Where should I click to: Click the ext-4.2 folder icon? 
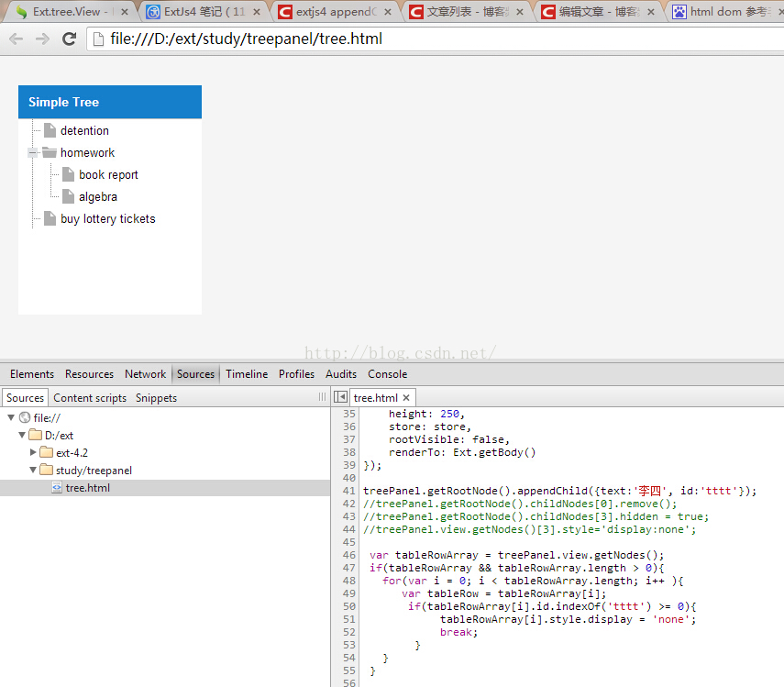[x=47, y=452]
